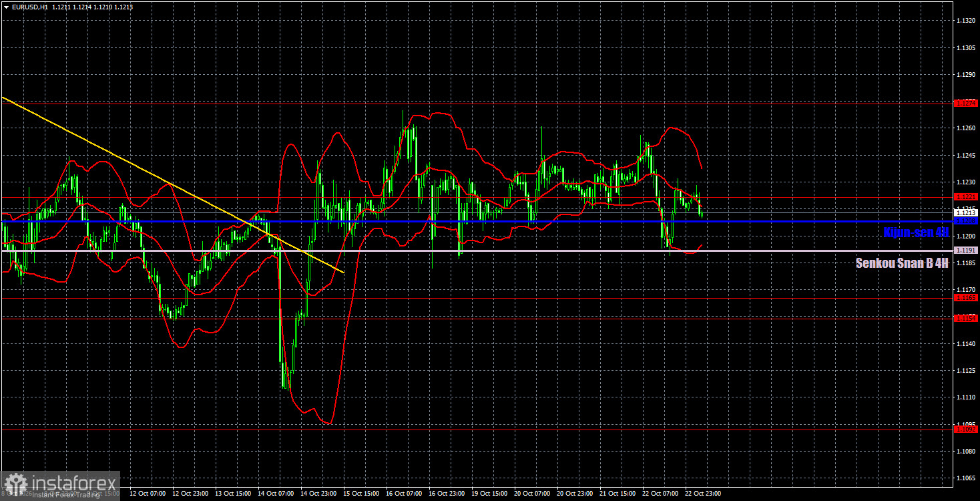
Task: Select the Kijun-sen 4H label
Action: coord(915,232)
